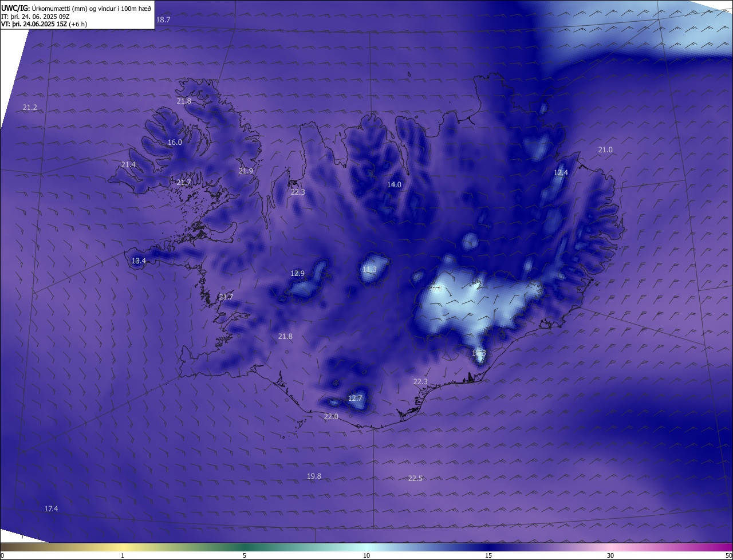Click the 30 tick on the color scale
733x560 pixels.
[610, 555]
